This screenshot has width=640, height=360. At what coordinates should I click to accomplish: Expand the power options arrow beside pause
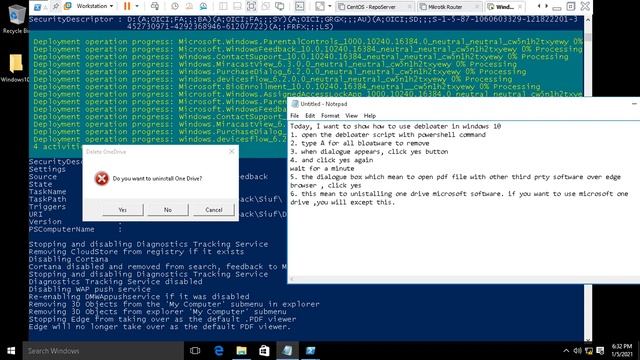pos(137,6)
